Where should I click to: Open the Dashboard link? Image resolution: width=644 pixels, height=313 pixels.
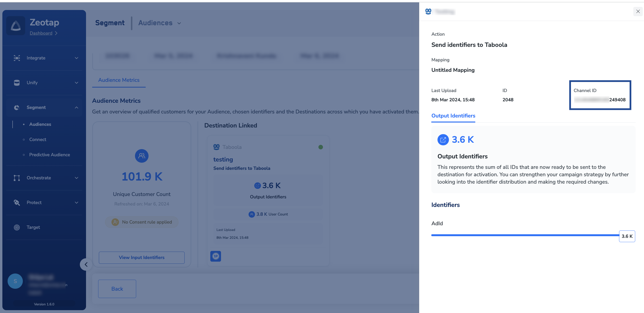click(x=41, y=33)
